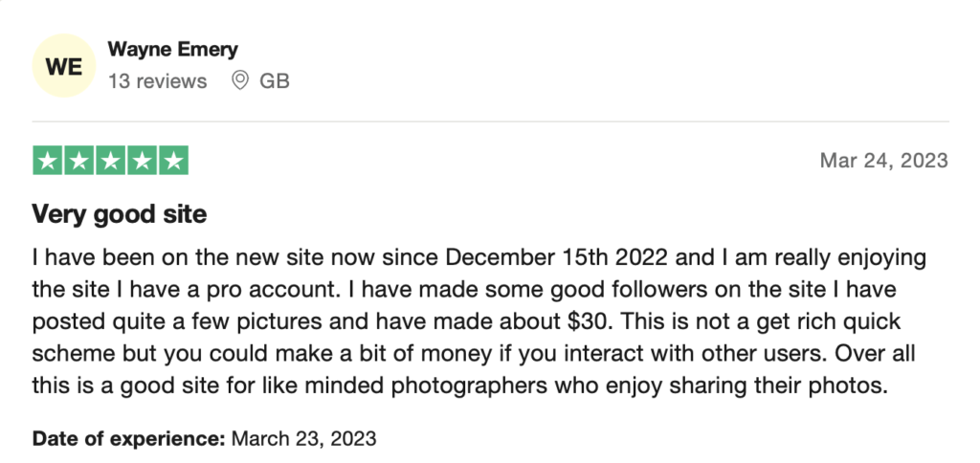Viewport: 980px width, 463px height.
Task: Click the fifth green rating star
Action: coord(174,161)
